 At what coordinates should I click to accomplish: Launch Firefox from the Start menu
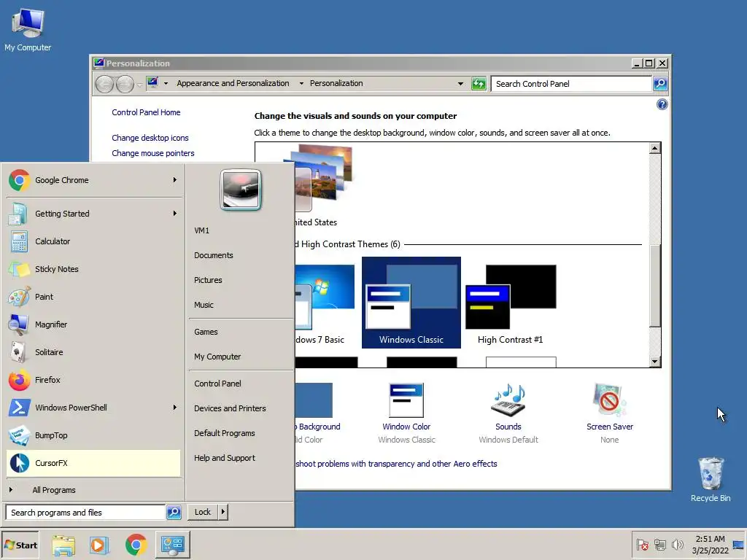(x=93, y=380)
